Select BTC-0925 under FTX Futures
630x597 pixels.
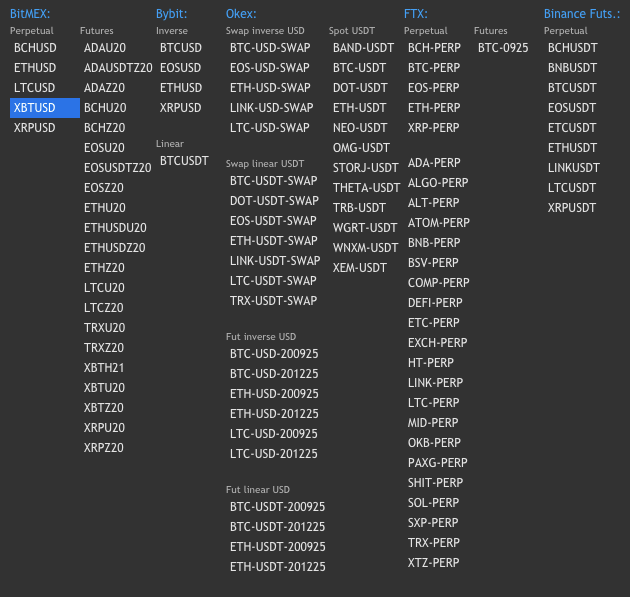(503, 48)
